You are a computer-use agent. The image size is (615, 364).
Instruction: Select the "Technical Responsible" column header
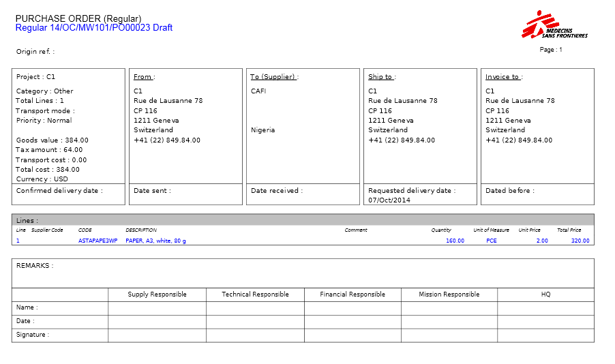pyautogui.click(x=255, y=294)
